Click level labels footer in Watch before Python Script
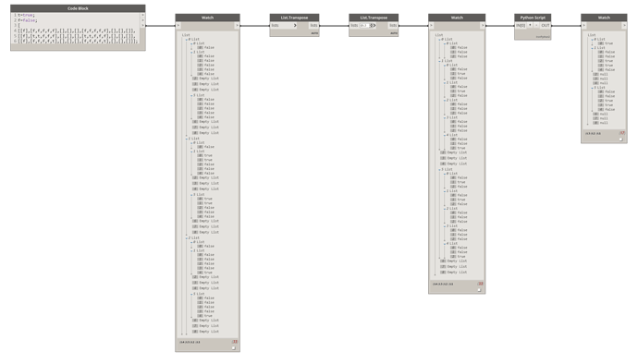 coord(443,284)
